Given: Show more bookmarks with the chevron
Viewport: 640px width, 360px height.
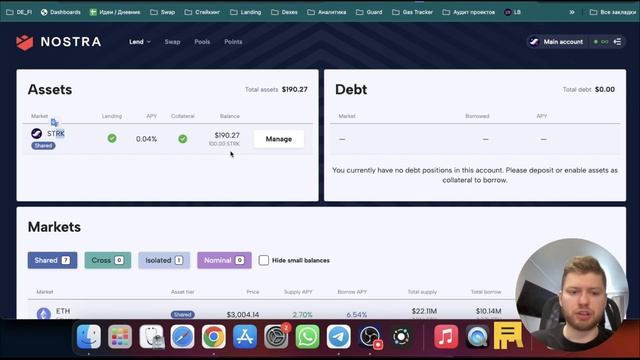Looking at the screenshot, I should (572, 12).
